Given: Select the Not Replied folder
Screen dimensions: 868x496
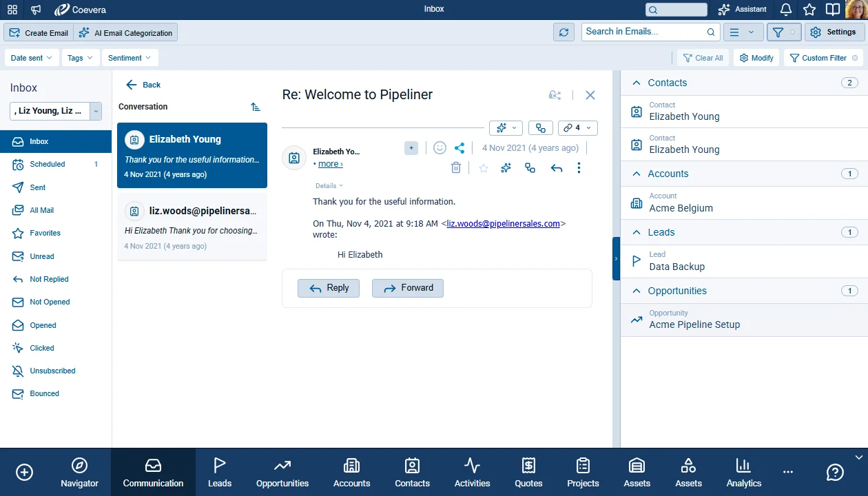Looking at the screenshot, I should [56, 279].
